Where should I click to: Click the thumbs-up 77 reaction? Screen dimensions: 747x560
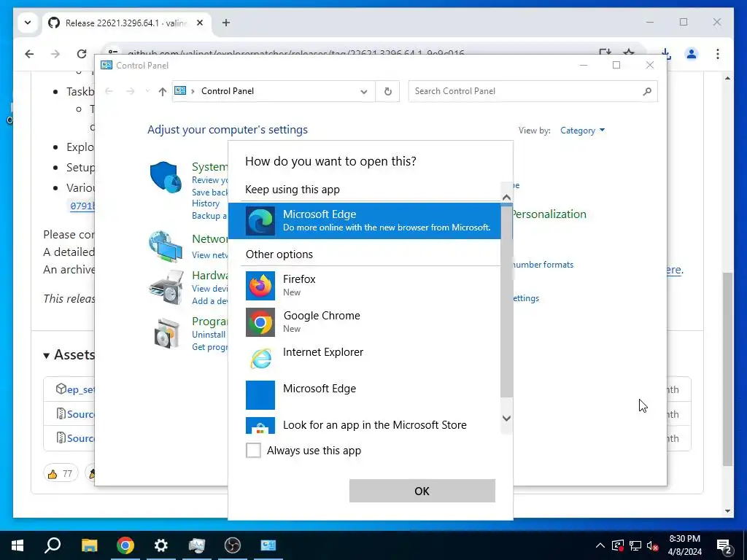(x=61, y=473)
